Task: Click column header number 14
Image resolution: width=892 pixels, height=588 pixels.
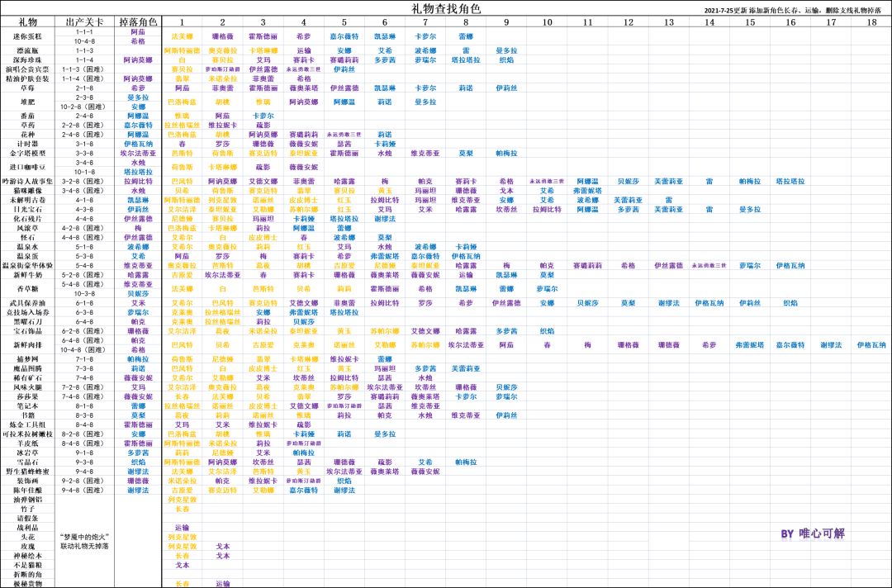Action: pos(709,22)
